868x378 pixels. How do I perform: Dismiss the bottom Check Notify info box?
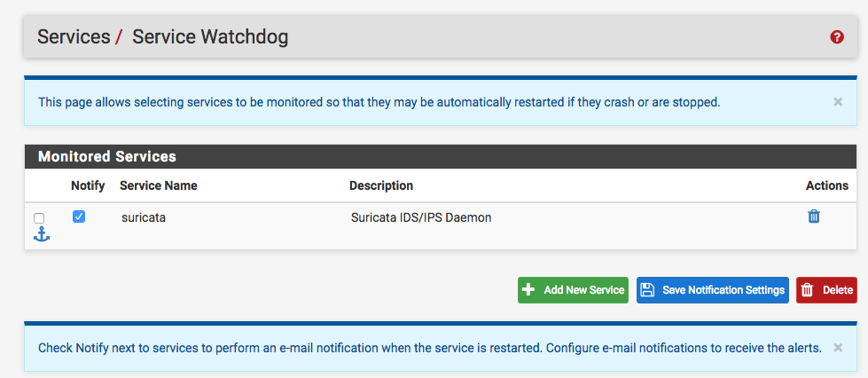tap(838, 348)
